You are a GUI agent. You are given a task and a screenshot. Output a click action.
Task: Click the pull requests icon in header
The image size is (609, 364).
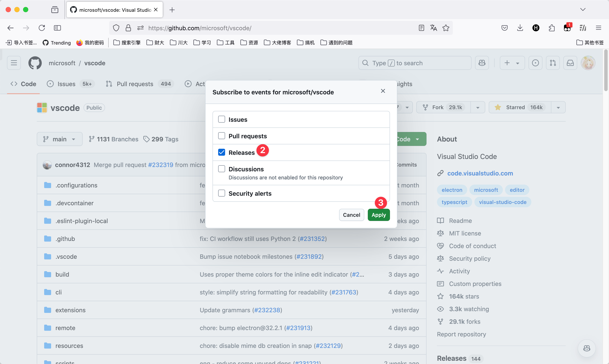tap(553, 63)
